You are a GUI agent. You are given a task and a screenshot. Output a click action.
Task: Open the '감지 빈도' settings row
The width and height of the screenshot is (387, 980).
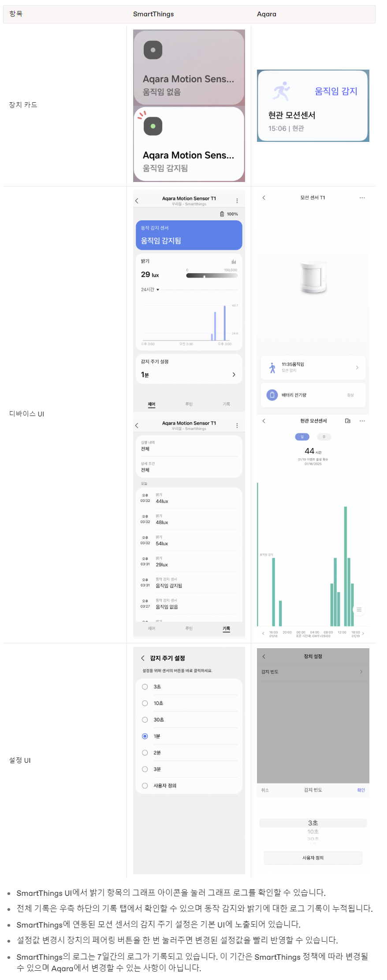pyautogui.click(x=313, y=672)
